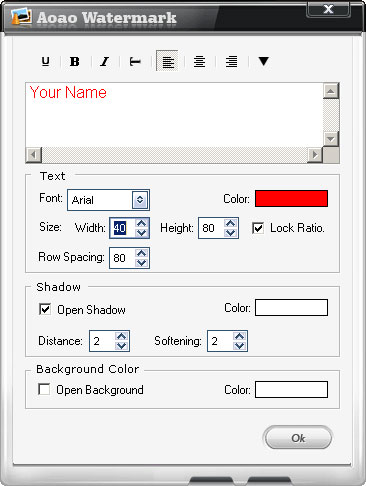The height and width of the screenshot is (486, 366).
Task: Toggle italic formatting
Action: coord(105,62)
